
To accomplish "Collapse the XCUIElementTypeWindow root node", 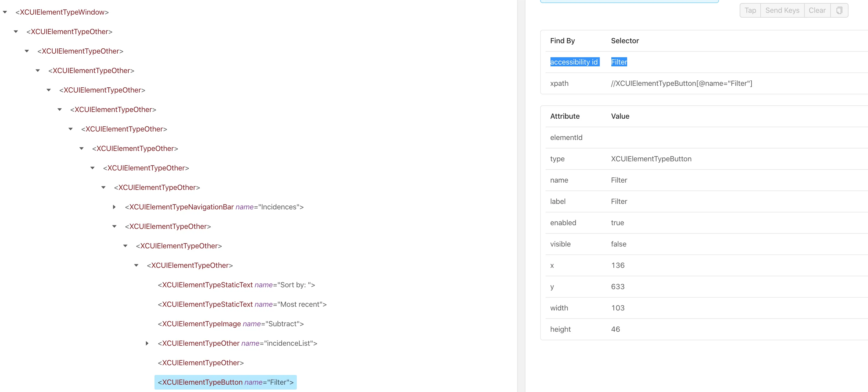I will (x=5, y=12).
